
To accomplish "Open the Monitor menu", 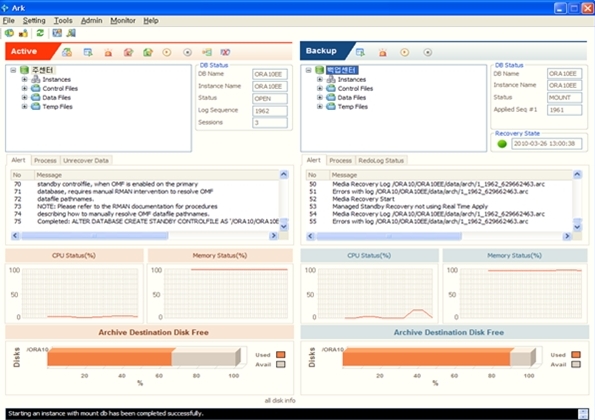I will (123, 20).
